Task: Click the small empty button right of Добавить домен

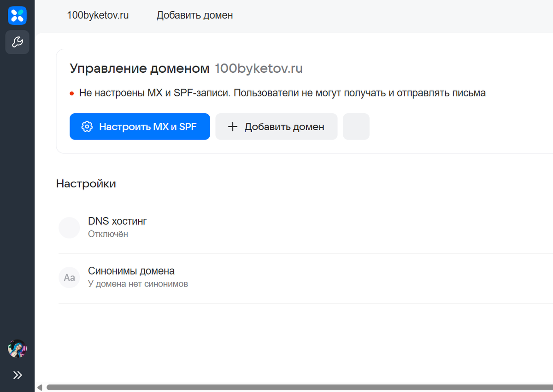Action: coord(356,126)
